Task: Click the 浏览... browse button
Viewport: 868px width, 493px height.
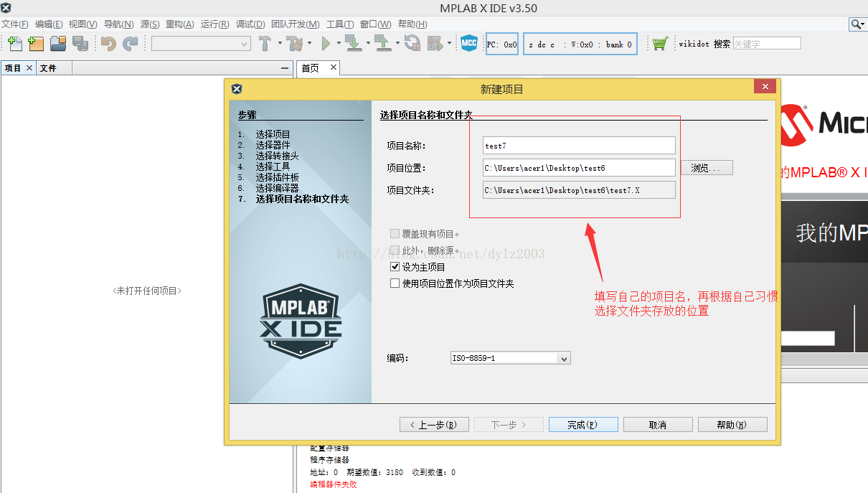Action: tap(706, 168)
